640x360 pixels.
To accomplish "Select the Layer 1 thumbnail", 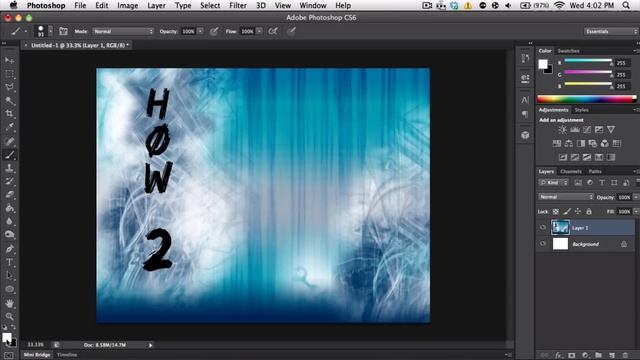I will pos(560,228).
